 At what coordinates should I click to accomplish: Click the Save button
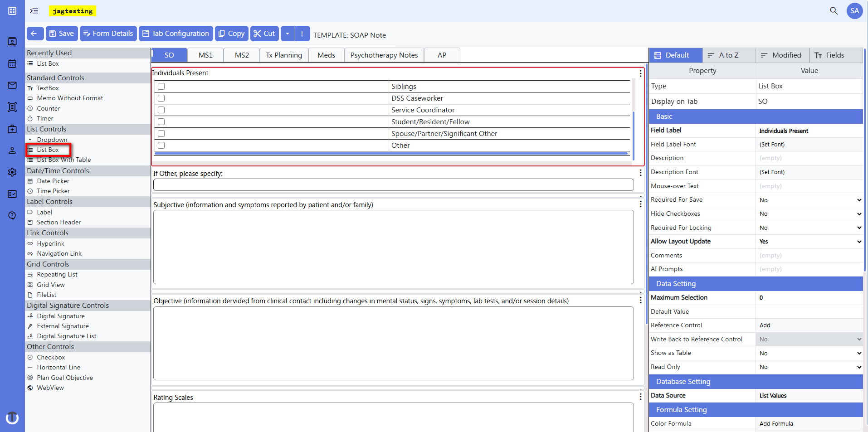(62, 34)
